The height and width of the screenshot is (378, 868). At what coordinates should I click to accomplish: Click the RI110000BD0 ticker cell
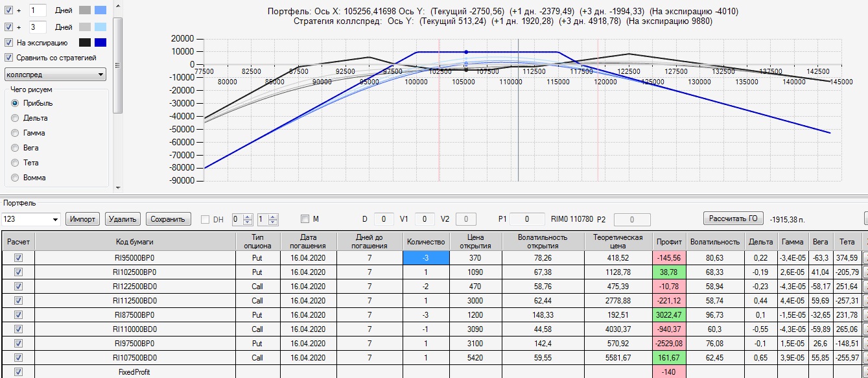point(135,329)
